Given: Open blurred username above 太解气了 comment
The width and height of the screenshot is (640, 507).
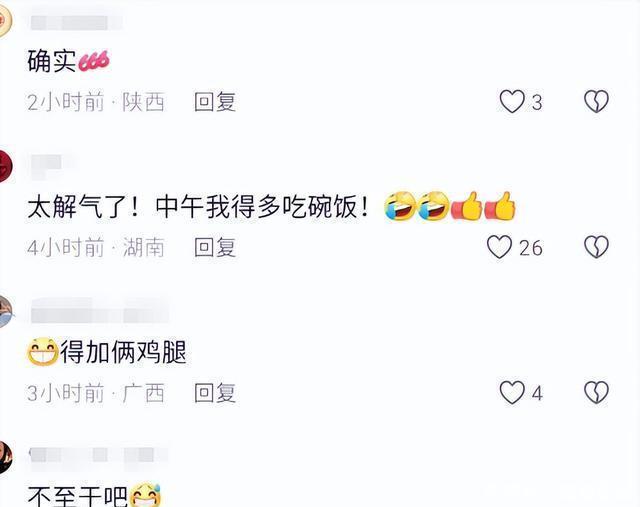Looking at the screenshot, I should pyautogui.click(x=53, y=166).
